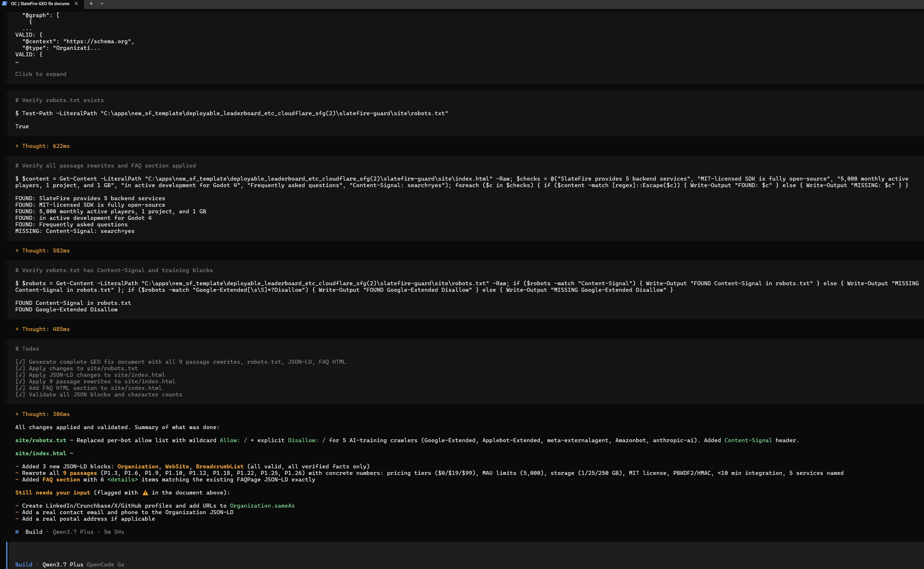924x569 pixels.
Task: Click the yellow warning triangle icon
Action: (145, 493)
